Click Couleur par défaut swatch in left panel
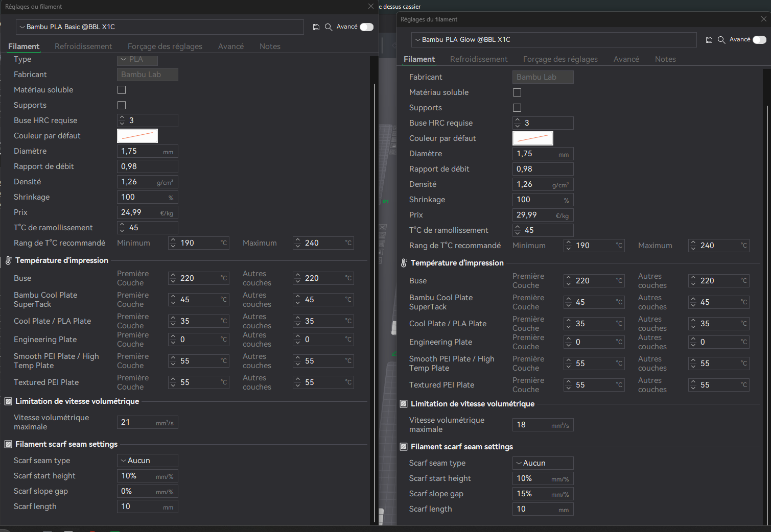Screen dimensions: 771x532 pyautogui.click(x=137, y=136)
